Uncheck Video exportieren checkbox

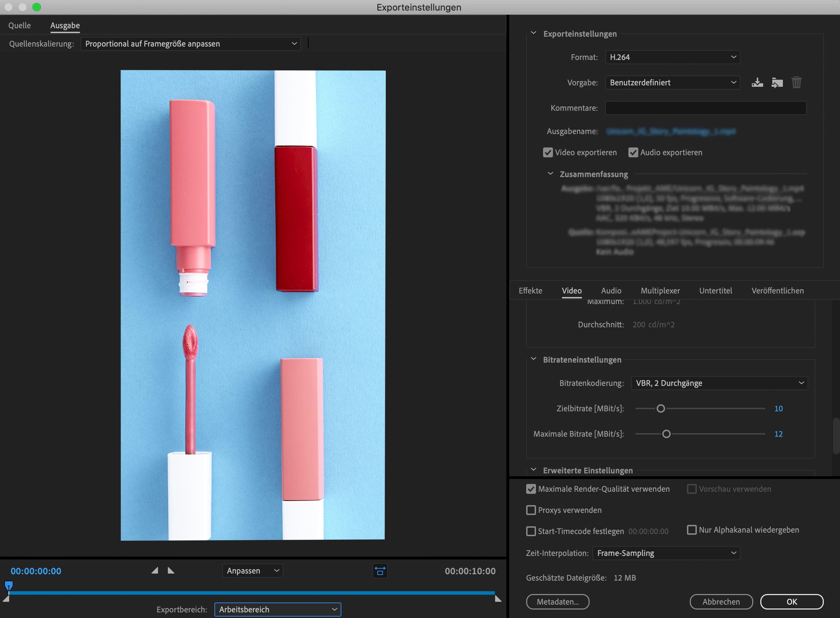(x=548, y=153)
